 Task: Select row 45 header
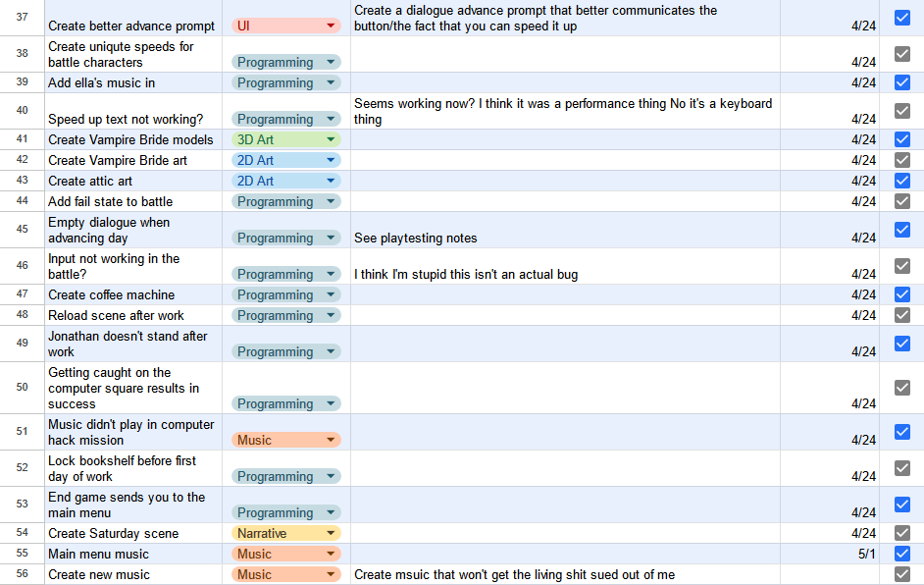tap(22, 230)
